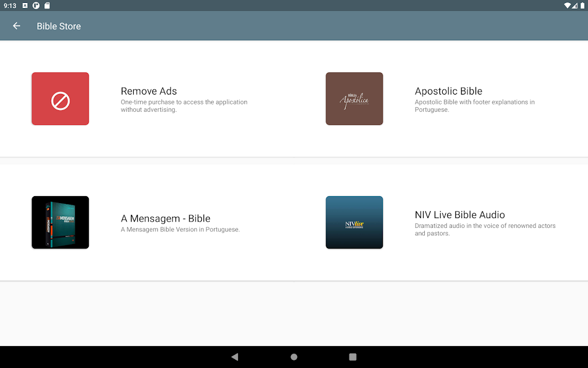Tap the SD card status bar icon
588x368 pixels.
(47, 6)
